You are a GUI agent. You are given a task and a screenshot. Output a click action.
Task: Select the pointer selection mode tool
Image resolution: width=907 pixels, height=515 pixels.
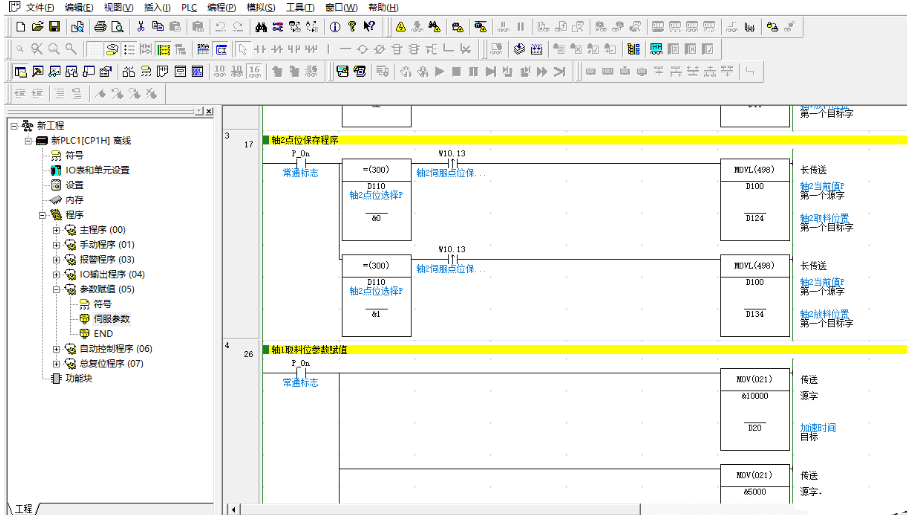(243, 48)
